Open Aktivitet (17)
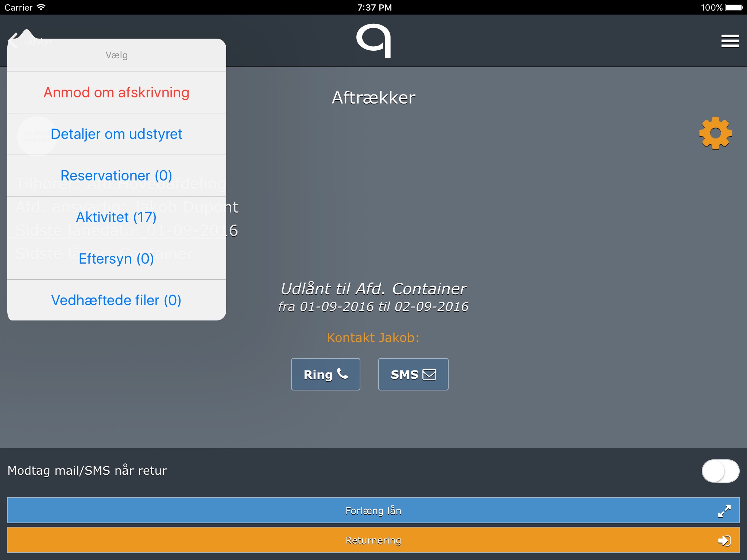747x560 pixels. coord(117,217)
